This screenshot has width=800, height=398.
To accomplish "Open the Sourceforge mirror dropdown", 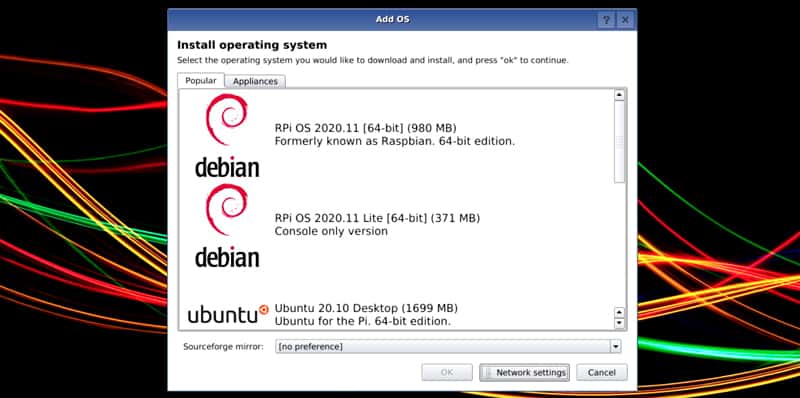I will coord(448,346).
